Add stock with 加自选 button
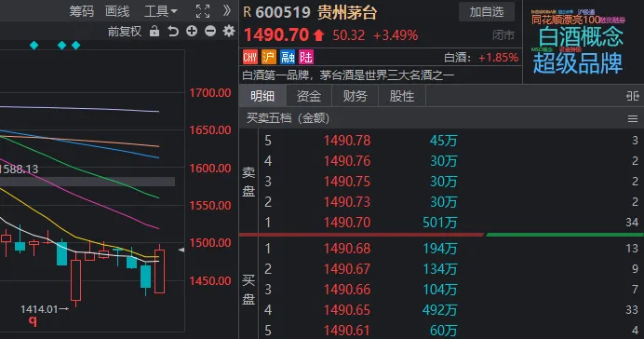The width and height of the screenshot is (644, 339). point(487,12)
